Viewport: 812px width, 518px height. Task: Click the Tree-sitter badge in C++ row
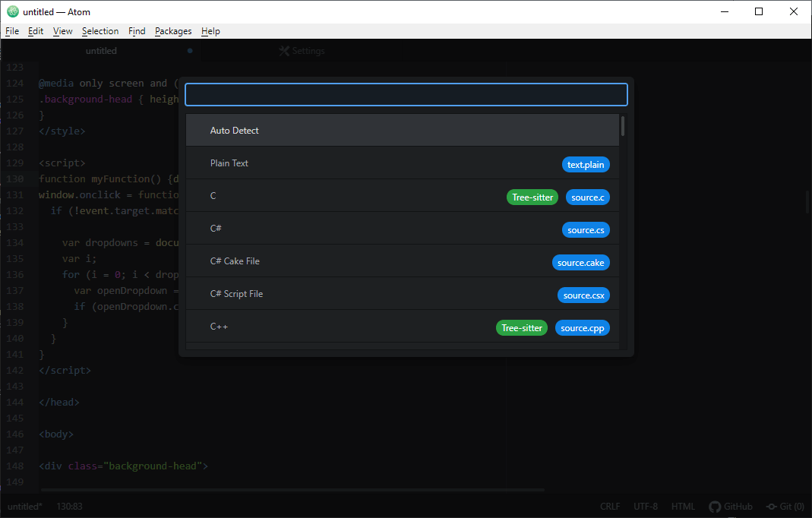(x=522, y=328)
